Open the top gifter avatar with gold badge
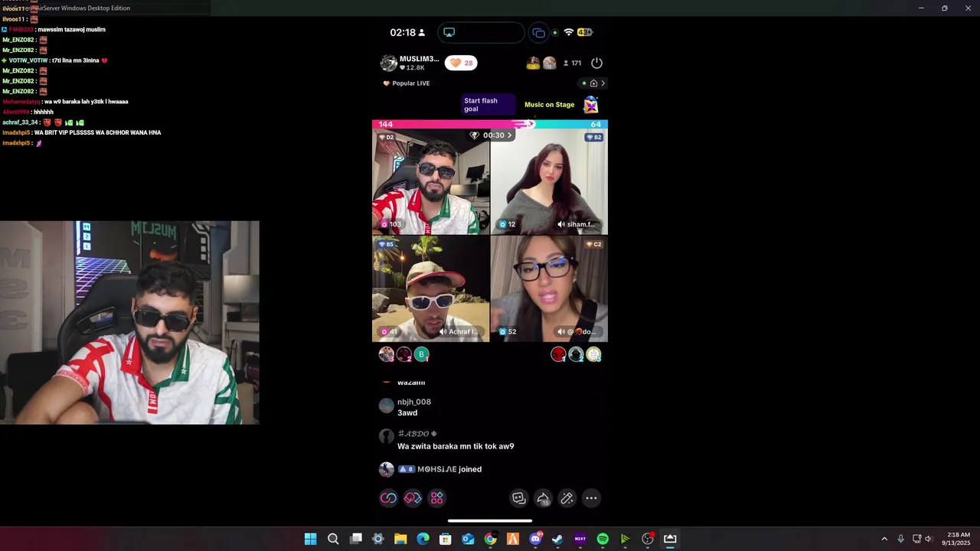The width and height of the screenshot is (980, 551). 534,63
